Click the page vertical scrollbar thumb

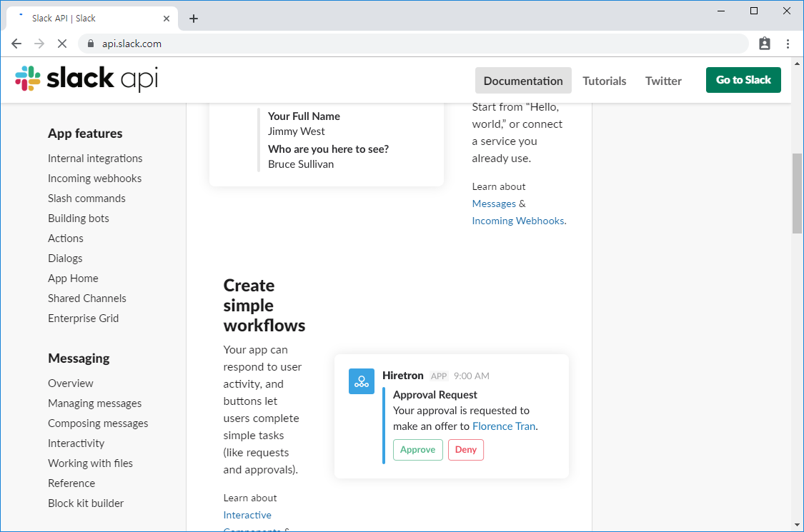click(797, 194)
